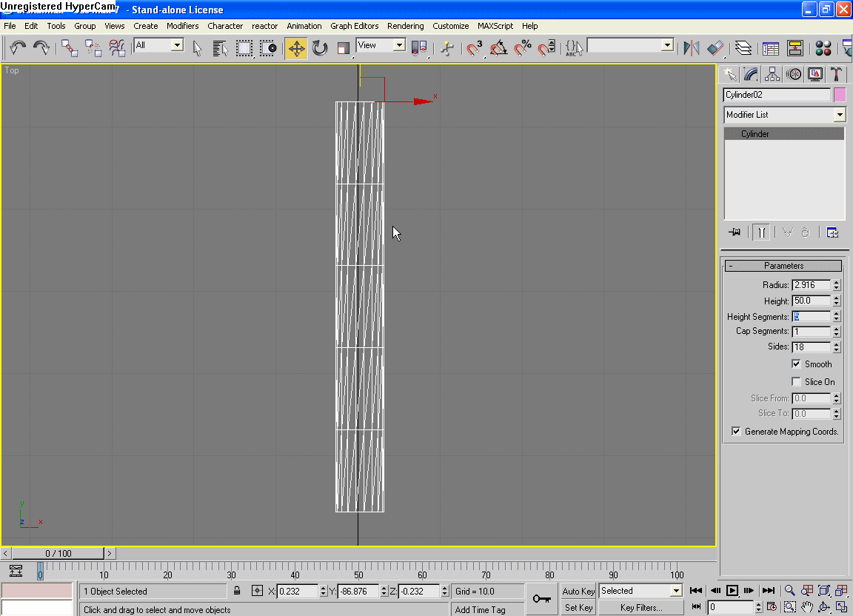Click the Key Filters button
The width and height of the screenshot is (853, 616).
coord(641,608)
